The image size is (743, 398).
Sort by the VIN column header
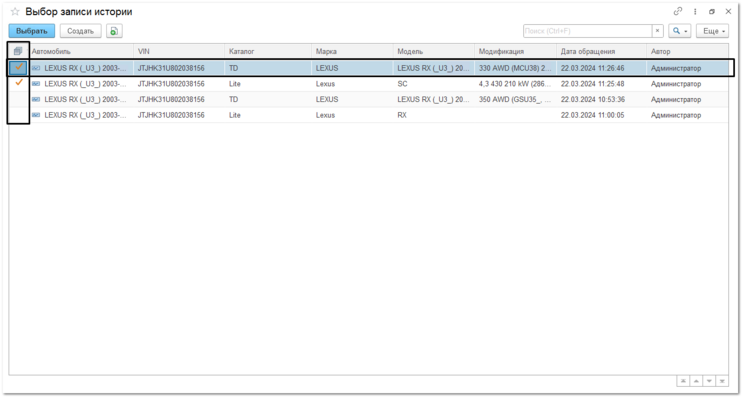[x=179, y=51]
